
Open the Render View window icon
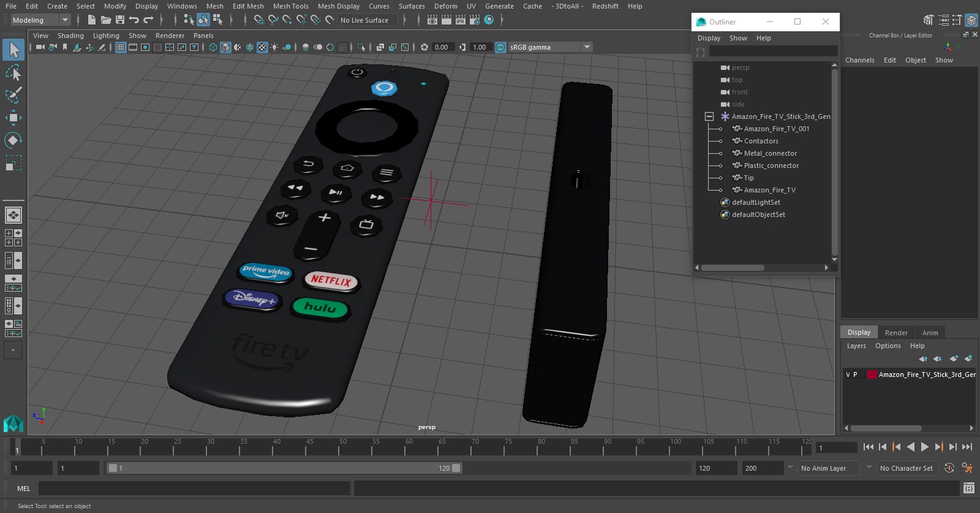pos(432,20)
